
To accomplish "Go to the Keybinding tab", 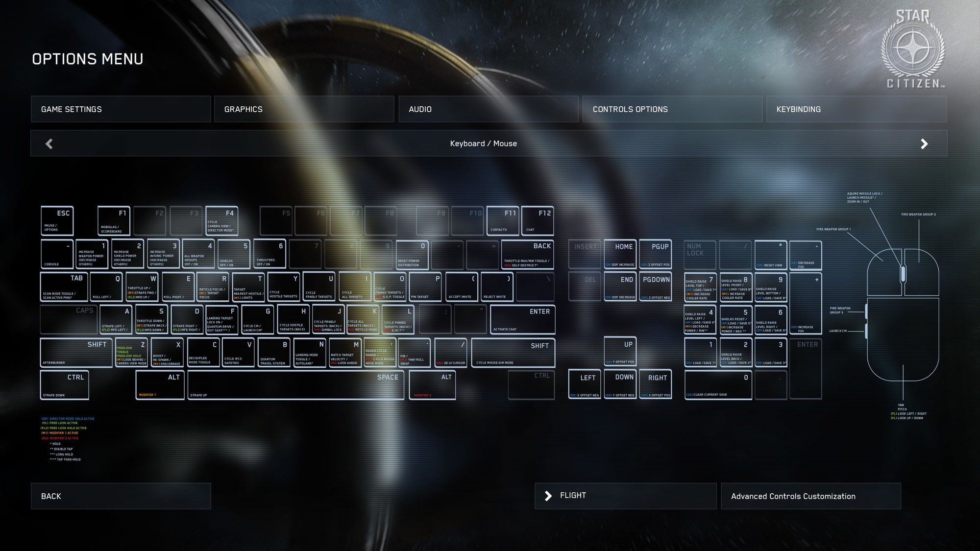I will 856,109.
